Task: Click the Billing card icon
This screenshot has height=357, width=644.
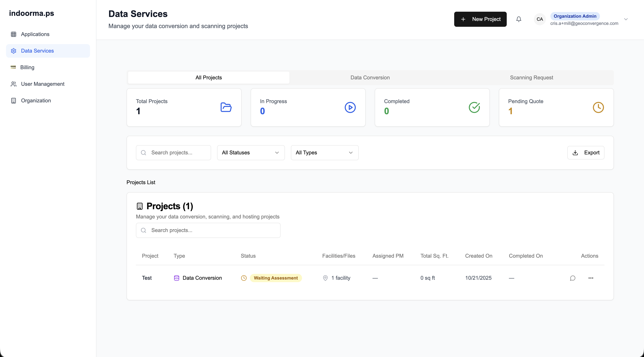Action: click(13, 67)
